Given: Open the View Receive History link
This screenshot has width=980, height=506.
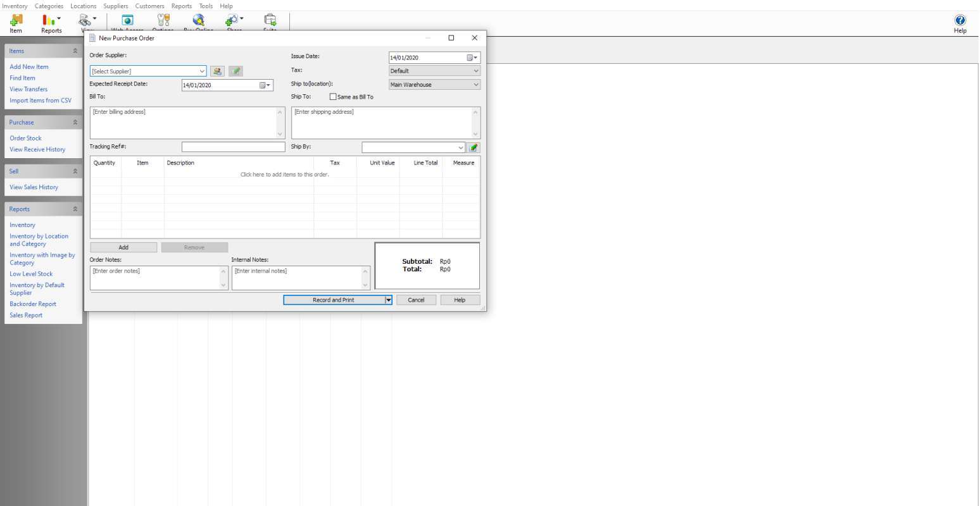Looking at the screenshot, I should 37,149.
